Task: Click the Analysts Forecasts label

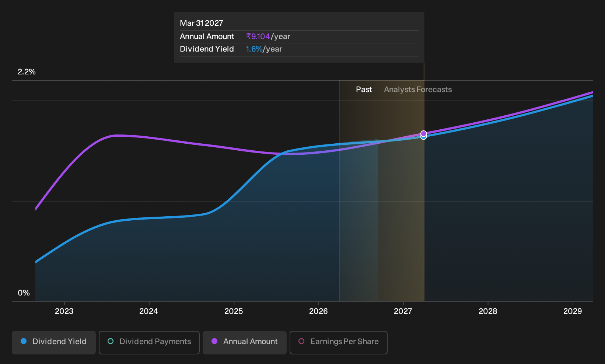Action: point(418,90)
